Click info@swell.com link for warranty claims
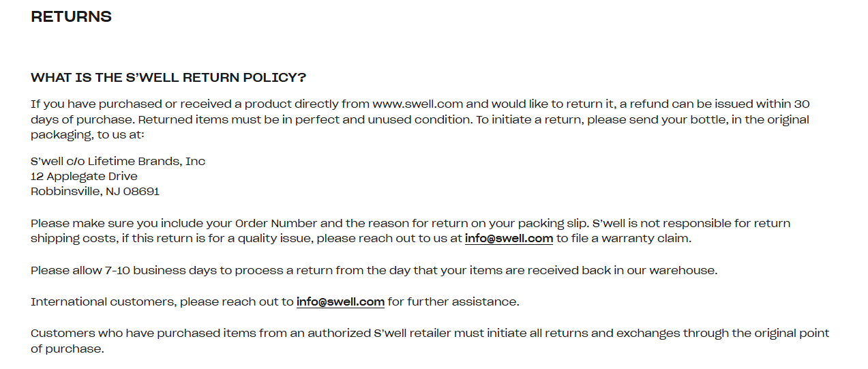The width and height of the screenshot is (868, 369). pos(509,238)
